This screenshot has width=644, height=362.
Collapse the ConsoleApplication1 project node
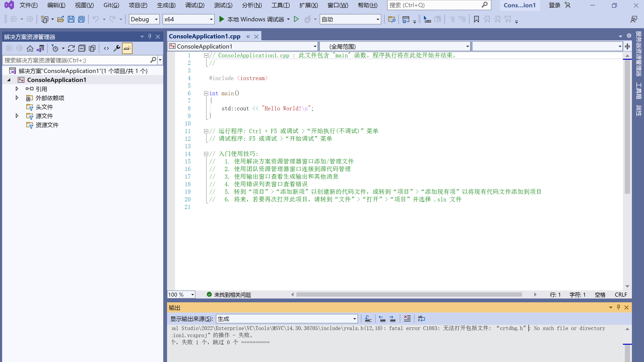click(9, 80)
